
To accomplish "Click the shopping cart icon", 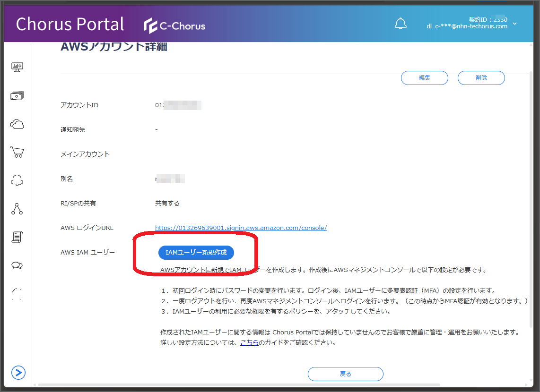I will pos(17,152).
